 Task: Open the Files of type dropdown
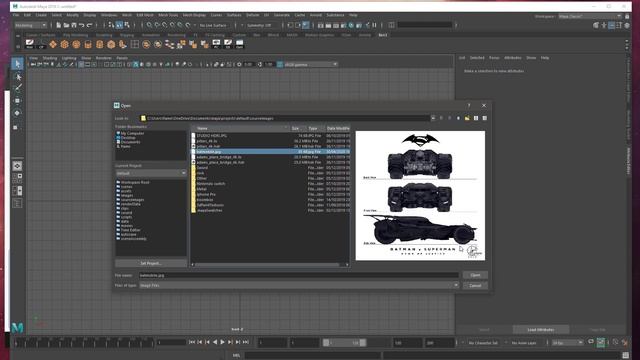299,286
